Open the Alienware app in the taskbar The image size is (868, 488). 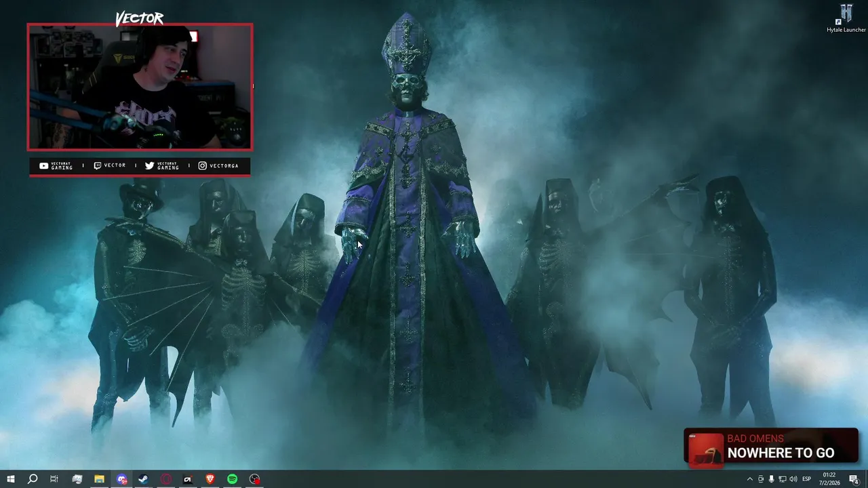tap(188, 479)
